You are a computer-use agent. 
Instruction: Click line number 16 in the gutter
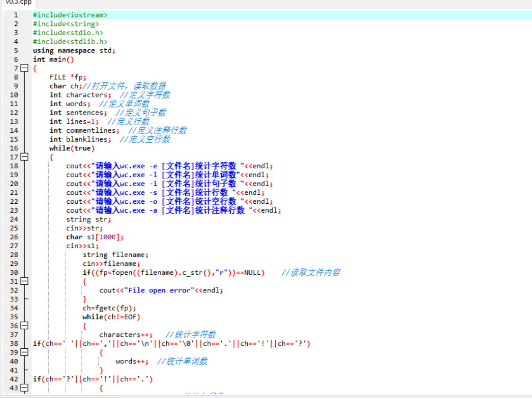click(14, 148)
